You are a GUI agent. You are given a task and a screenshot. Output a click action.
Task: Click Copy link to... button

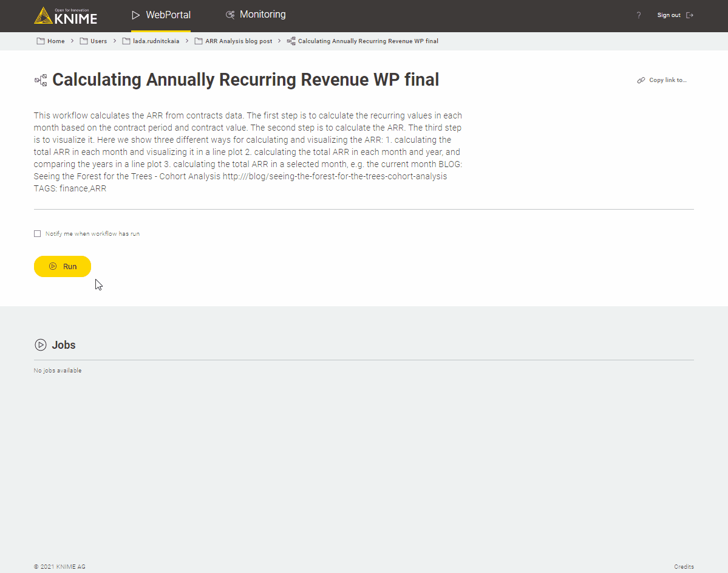tap(662, 80)
